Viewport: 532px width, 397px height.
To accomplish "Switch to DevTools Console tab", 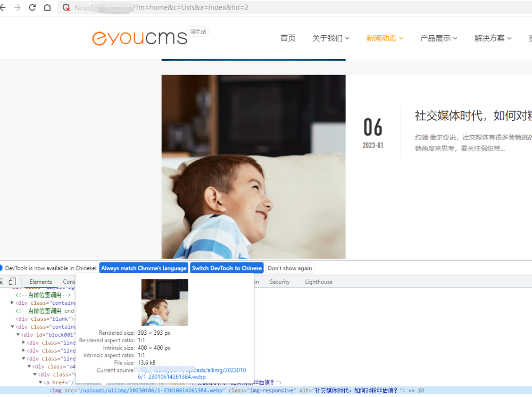I will coord(69,282).
